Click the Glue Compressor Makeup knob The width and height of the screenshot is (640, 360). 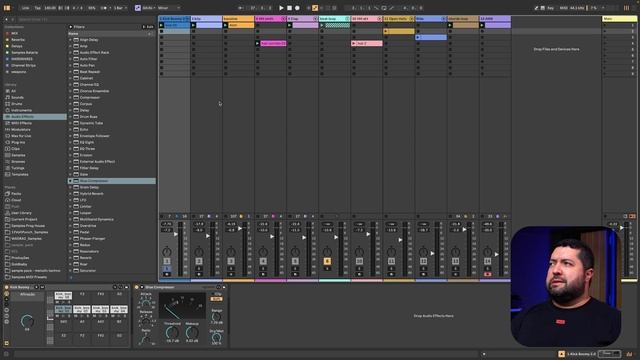coord(192,332)
